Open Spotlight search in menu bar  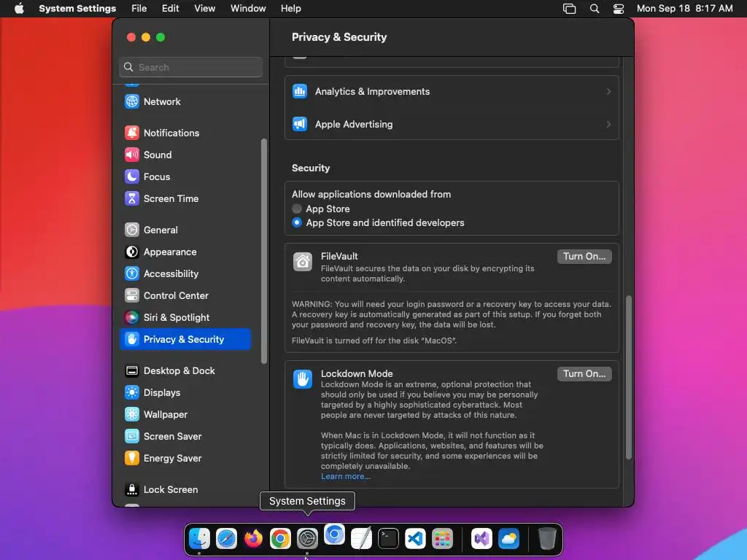(x=594, y=9)
